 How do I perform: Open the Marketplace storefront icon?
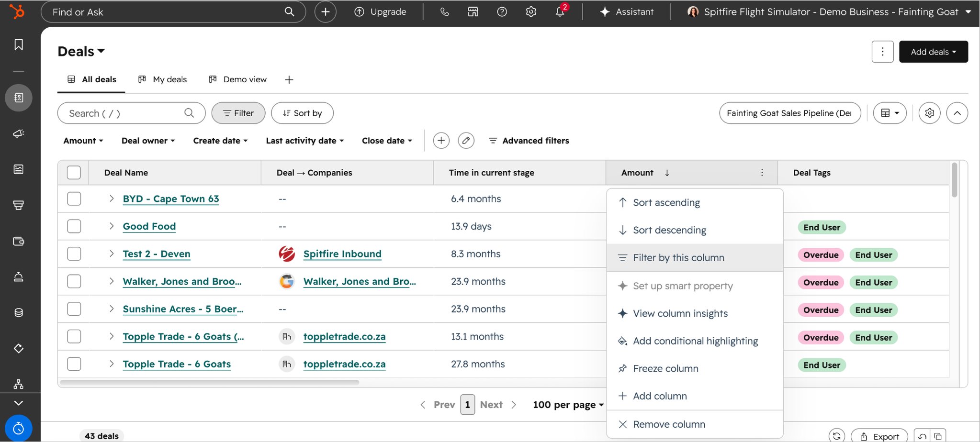(x=473, y=12)
